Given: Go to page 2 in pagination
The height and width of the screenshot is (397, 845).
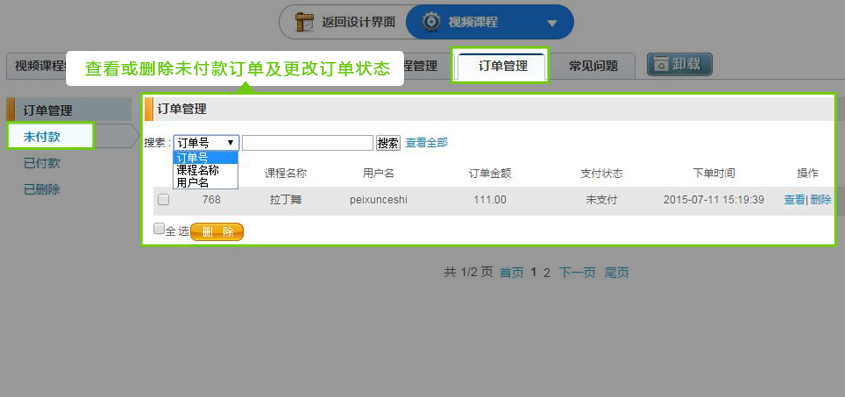Looking at the screenshot, I should [546, 273].
